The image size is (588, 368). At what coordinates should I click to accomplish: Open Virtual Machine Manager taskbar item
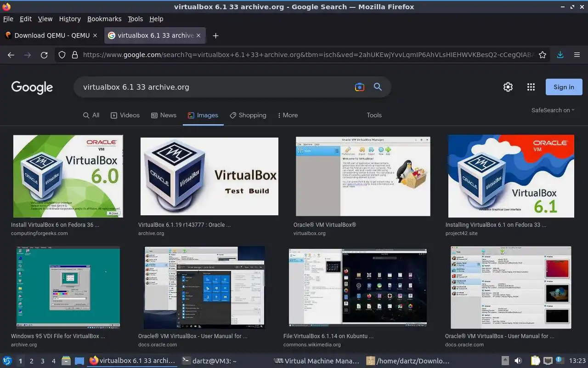point(317,361)
